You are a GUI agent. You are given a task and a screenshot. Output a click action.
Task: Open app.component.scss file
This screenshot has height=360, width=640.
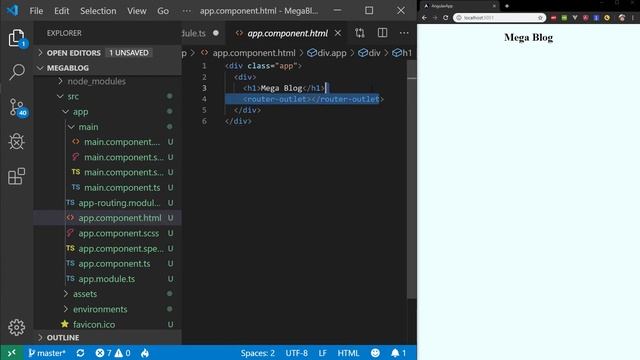pyautogui.click(x=118, y=233)
